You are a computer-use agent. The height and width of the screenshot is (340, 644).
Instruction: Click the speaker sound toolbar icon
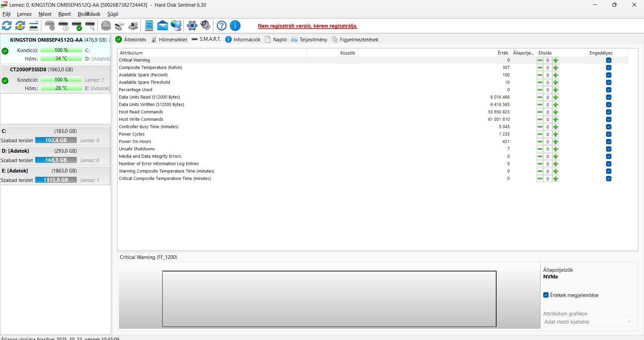pyautogui.click(x=205, y=26)
